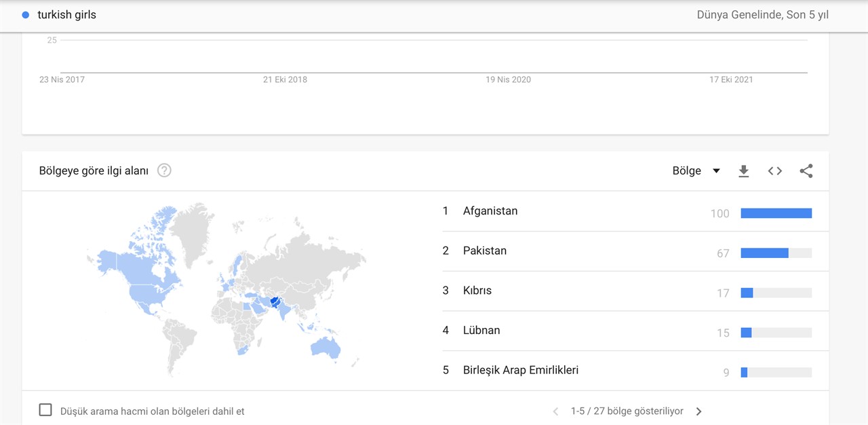Click the blue dot beside turkish girls
Screen dimensions: 868x425
(x=26, y=15)
